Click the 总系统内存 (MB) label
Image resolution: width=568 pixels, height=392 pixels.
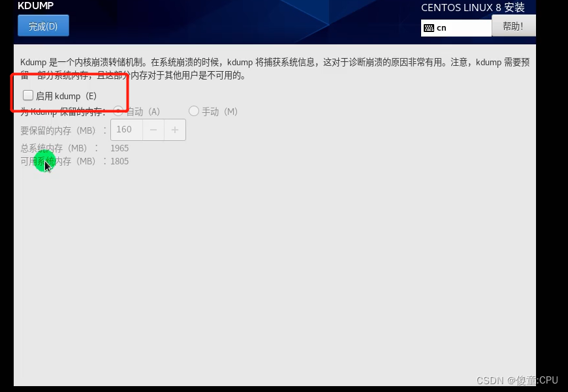click(59, 149)
